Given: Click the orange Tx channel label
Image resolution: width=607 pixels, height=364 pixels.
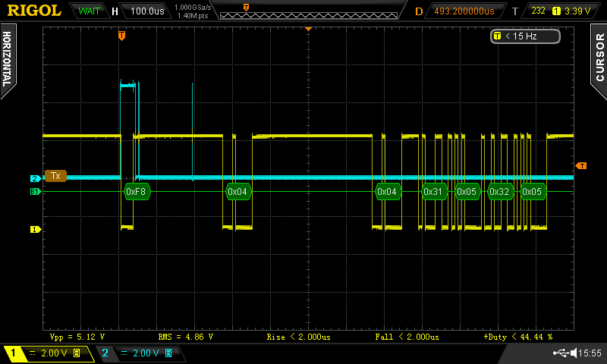Looking at the screenshot, I should tap(55, 176).
